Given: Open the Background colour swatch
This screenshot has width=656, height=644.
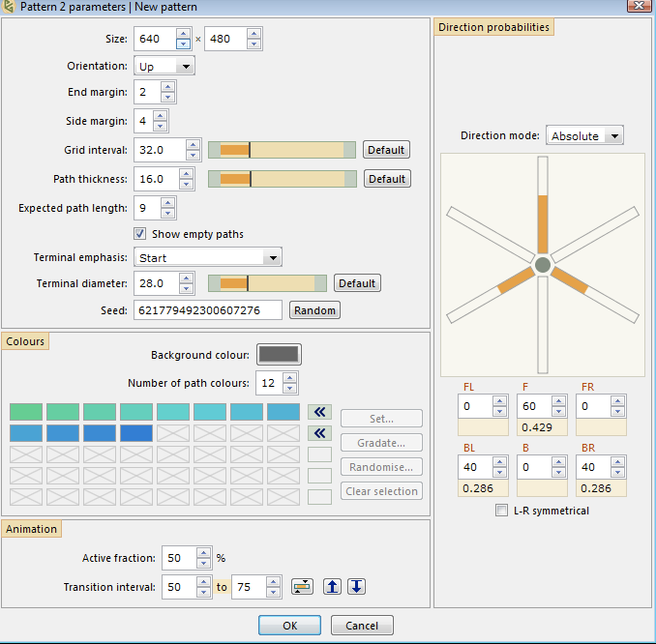Looking at the screenshot, I should click(x=279, y=355).
